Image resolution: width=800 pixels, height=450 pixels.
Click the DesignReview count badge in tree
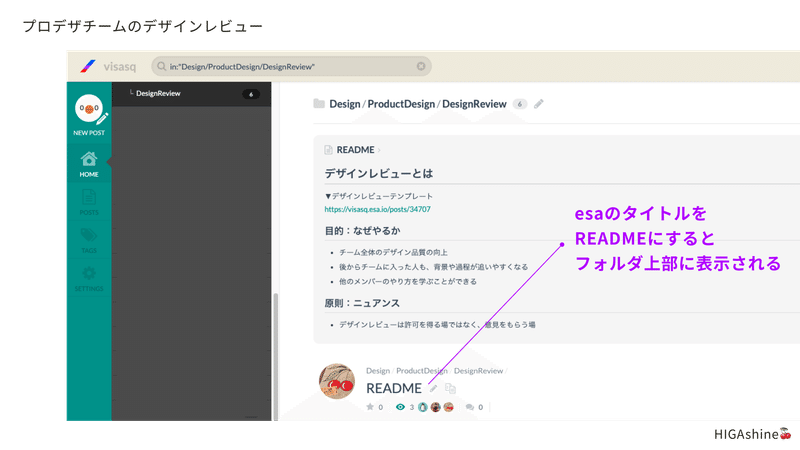(251, 94)
